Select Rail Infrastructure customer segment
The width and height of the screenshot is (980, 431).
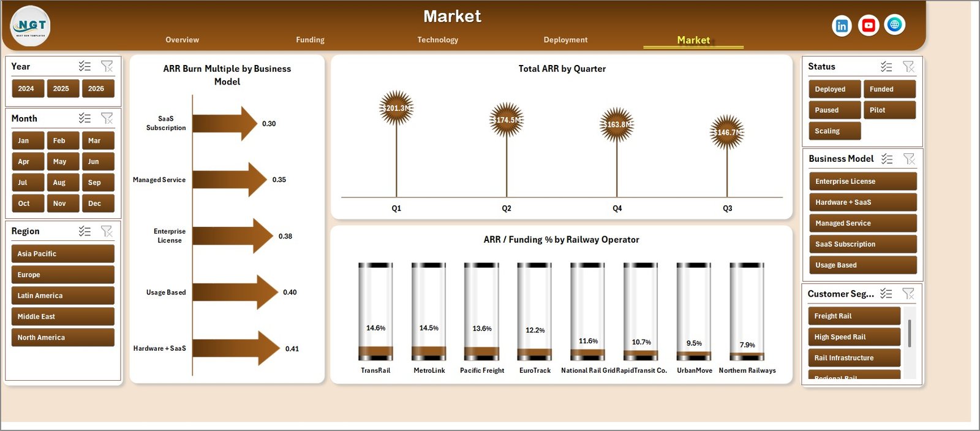point(854,357)
